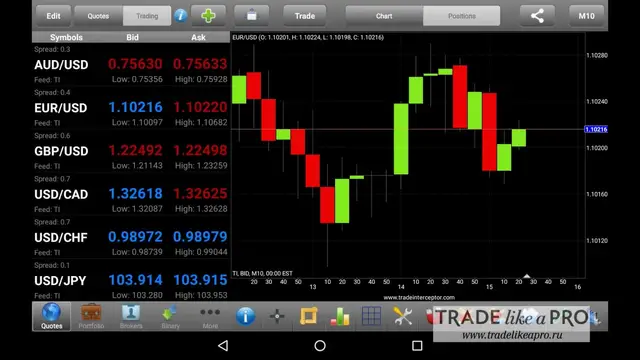
Task: Tap USD/CHF bid price 0.98972
Action: (135, 237)
